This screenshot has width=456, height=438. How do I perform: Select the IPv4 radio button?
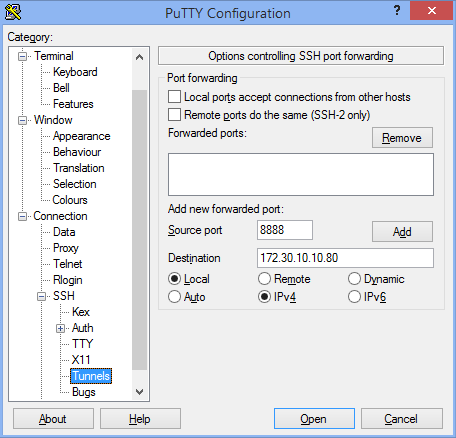264,297
